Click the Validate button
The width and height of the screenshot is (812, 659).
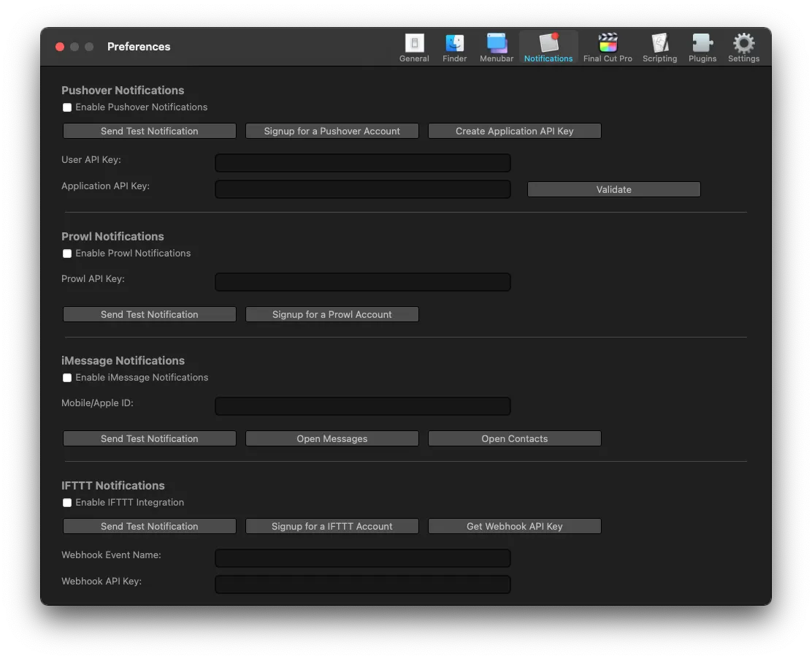pos(613,189)
